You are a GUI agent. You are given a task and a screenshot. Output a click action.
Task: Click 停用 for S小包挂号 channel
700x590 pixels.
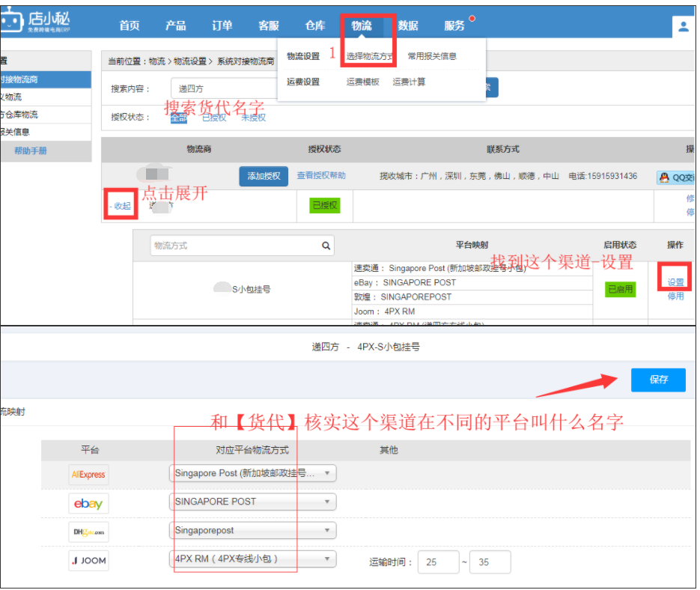pyautogui.click(x=675, y=296)
